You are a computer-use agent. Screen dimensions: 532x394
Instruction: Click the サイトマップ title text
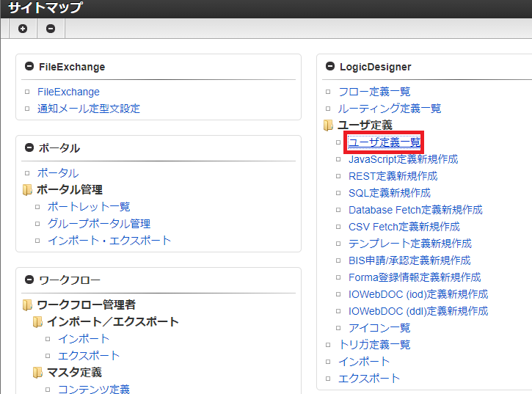tap(45, 7)
